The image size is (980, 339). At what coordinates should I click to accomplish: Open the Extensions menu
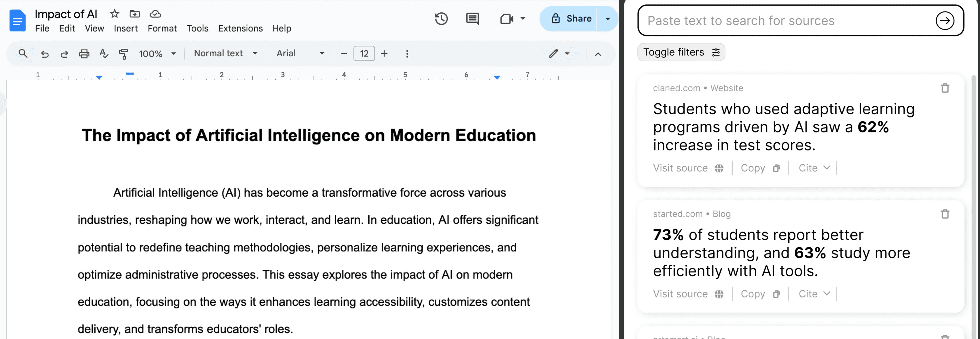(x=240, y=29)
